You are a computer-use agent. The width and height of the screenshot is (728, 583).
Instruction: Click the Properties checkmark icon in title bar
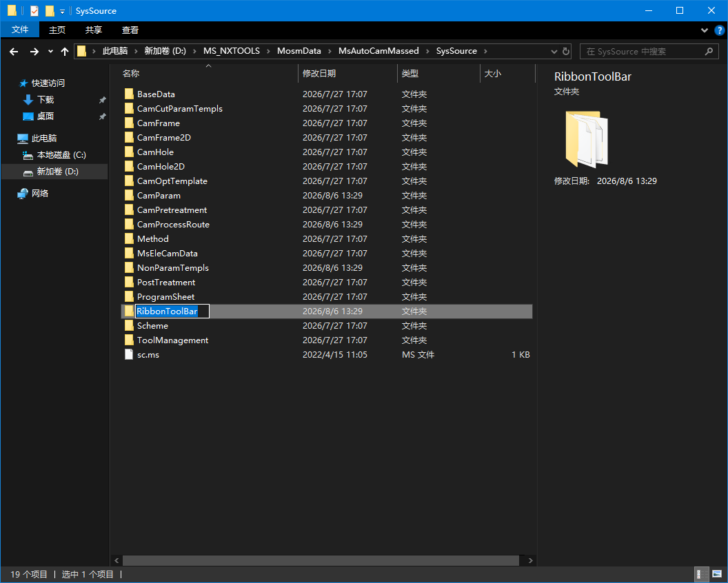34,10
